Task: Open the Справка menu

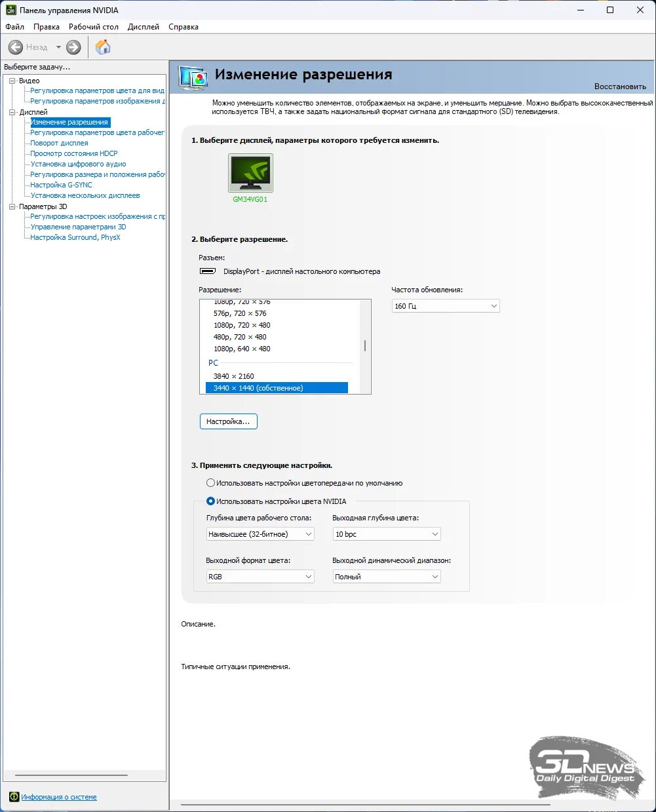Action: pos(183,27)
